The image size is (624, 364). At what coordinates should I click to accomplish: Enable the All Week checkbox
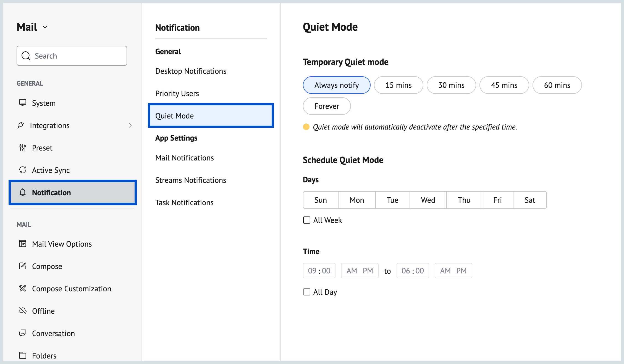306,220
